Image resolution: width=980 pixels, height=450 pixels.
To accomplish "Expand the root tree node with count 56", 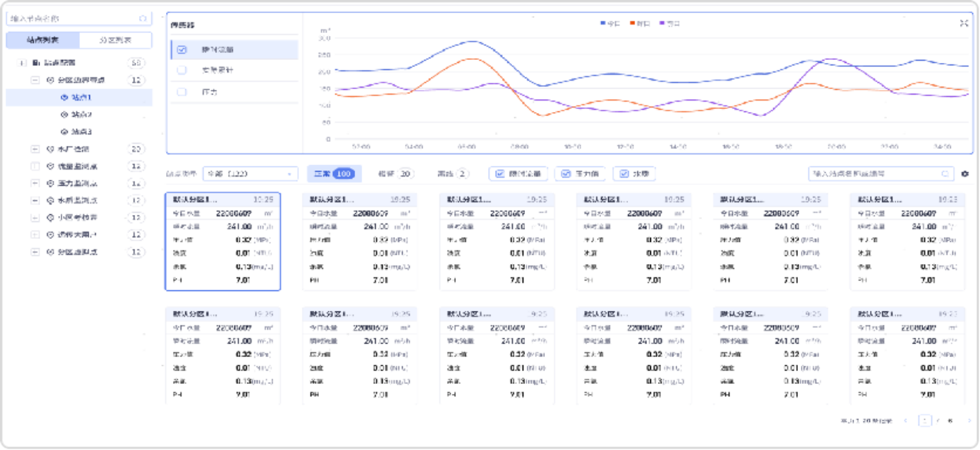I will [22, 63].
